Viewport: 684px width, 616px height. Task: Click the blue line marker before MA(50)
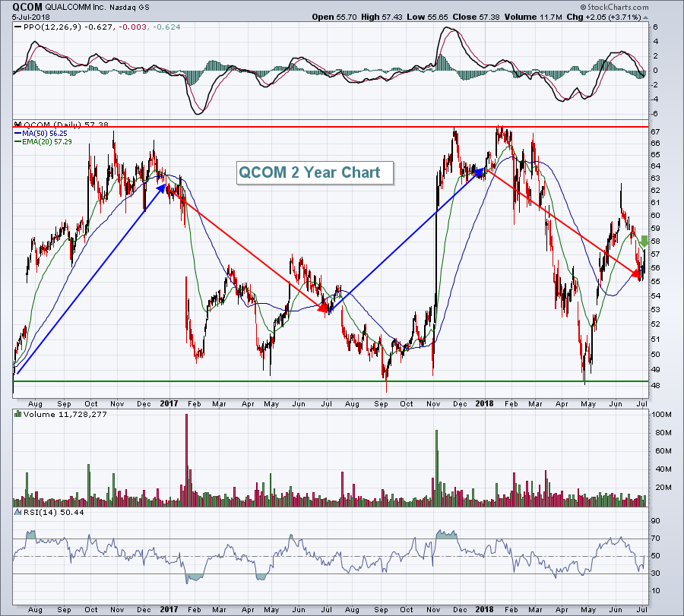(x=18, y=134)
